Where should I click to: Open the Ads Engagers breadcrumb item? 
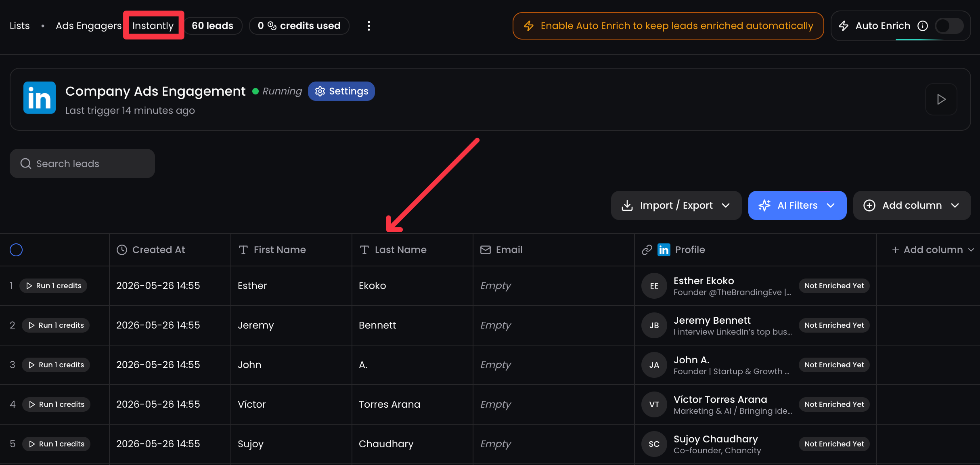89,26
